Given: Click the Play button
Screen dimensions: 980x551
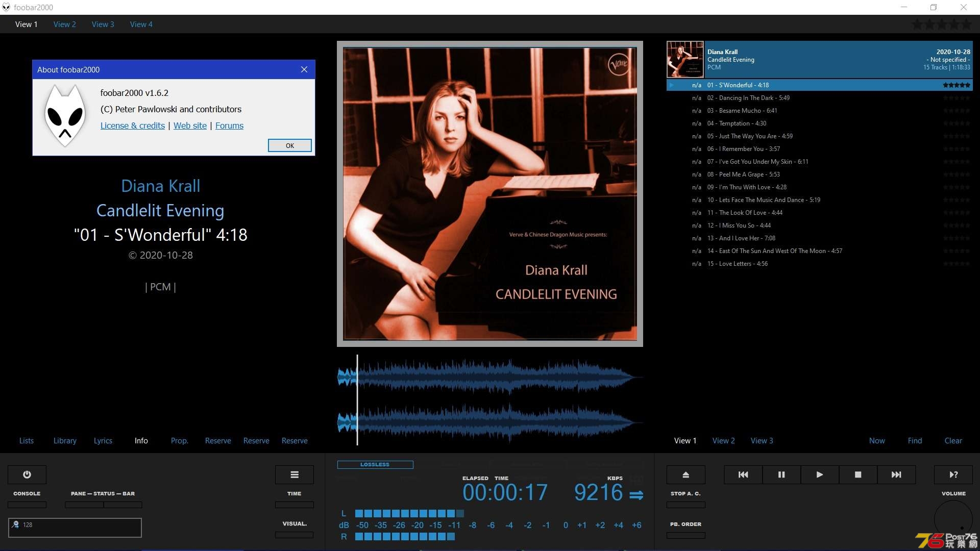Looking at the screenshot, I should point(820,474).
